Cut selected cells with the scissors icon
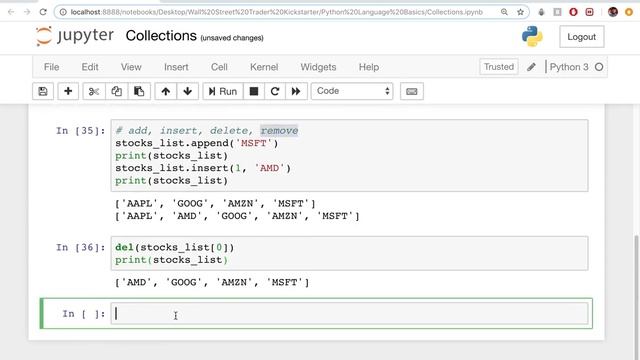640x360 pixels. 94,91
